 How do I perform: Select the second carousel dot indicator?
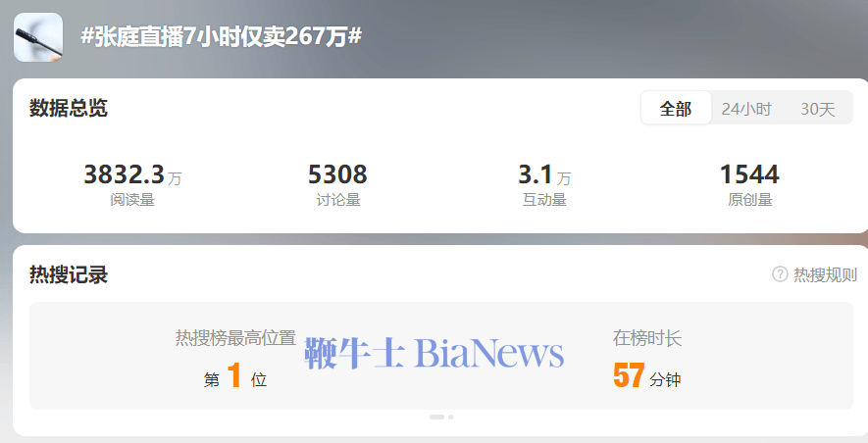tap(450, 417)
